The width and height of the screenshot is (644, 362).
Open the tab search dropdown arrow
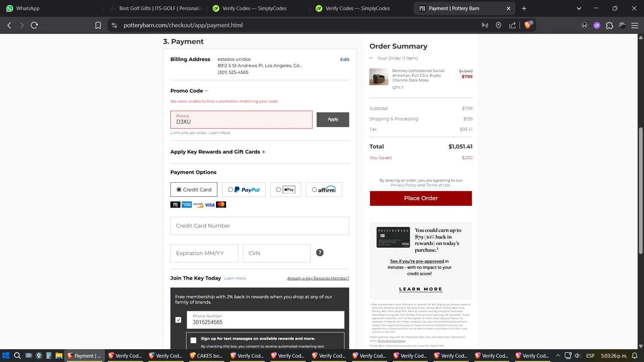click(579, 8)
